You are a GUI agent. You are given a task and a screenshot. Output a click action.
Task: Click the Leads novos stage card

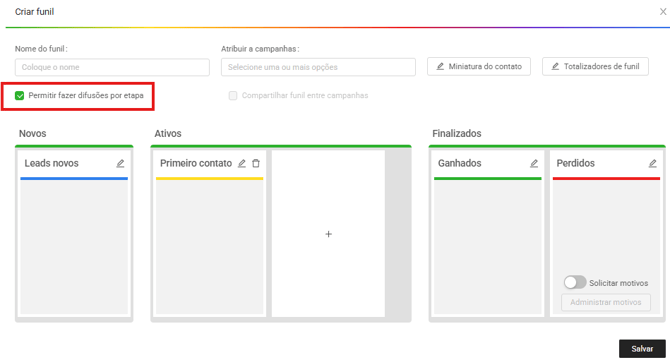coord(74,234)
